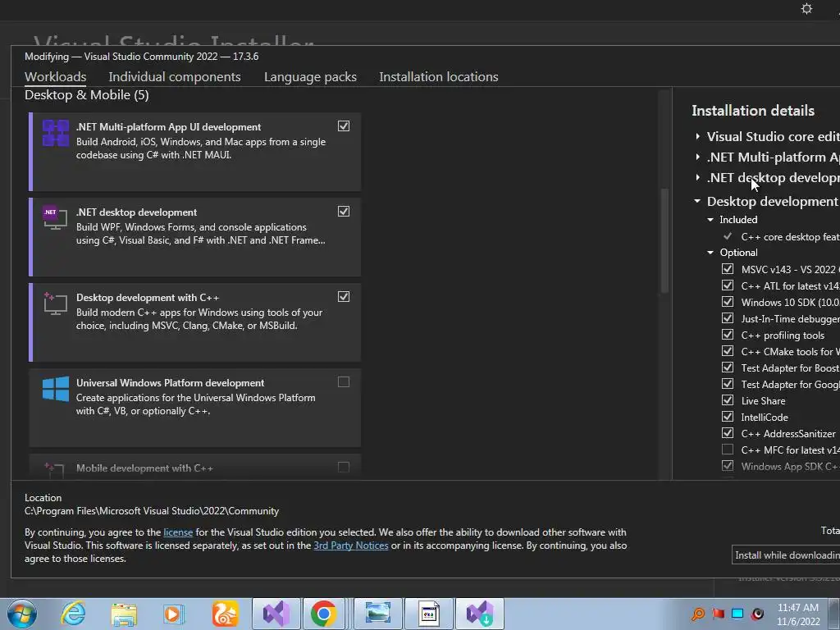
Task: Click the .NET desktop development workload icon
Action: click(55, 217)
